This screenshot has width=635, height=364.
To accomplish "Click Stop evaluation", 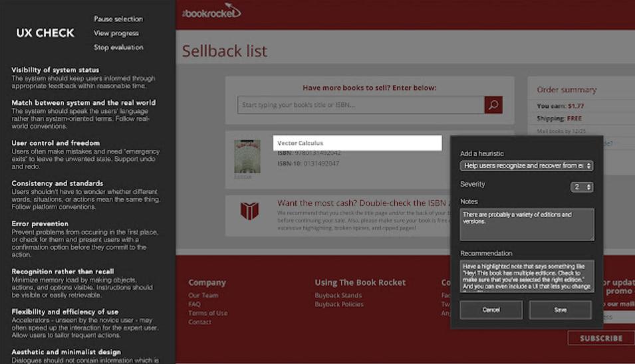I will (118, 47).
